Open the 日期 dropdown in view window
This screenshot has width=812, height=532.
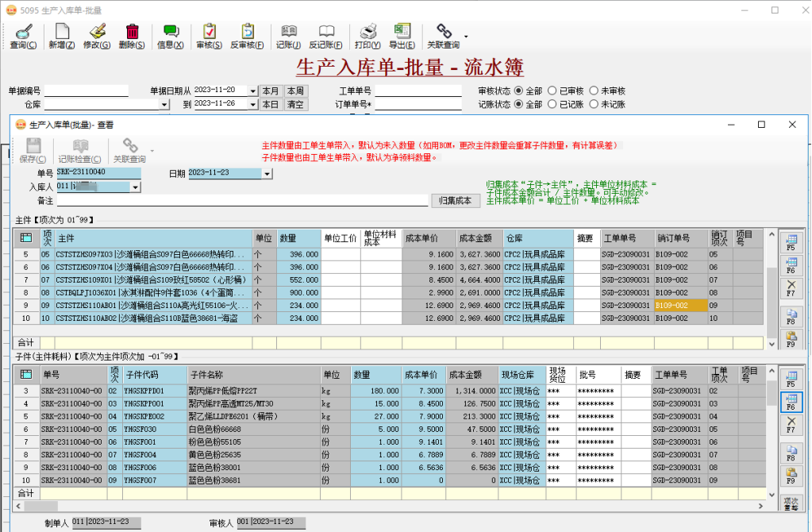pyautogui.click(x=267, y=174)
